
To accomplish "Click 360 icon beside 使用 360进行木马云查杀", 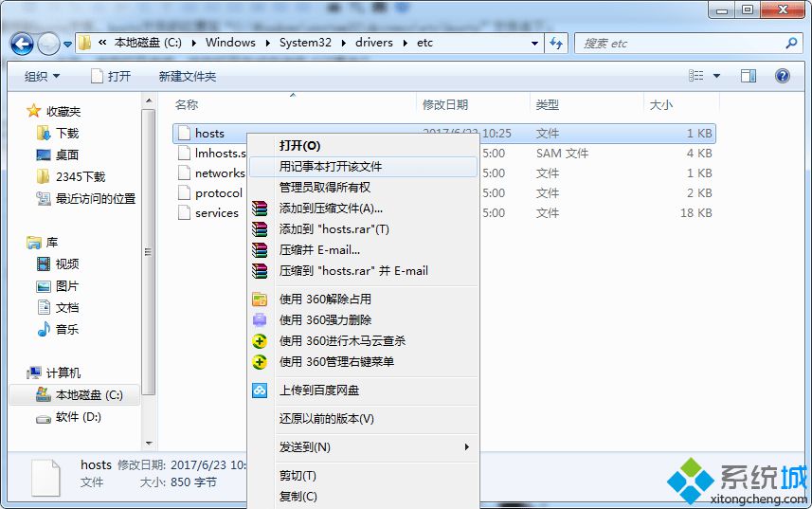I will 260,341.
